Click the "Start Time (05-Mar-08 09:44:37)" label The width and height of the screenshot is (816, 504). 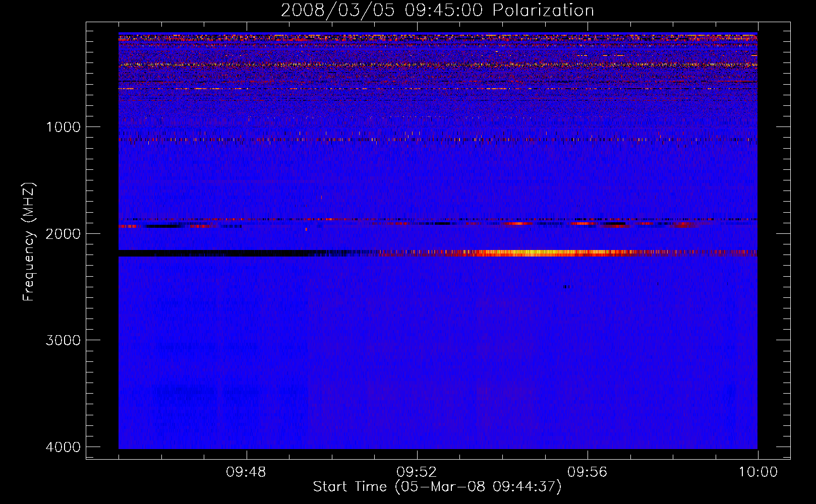(437, 487)
